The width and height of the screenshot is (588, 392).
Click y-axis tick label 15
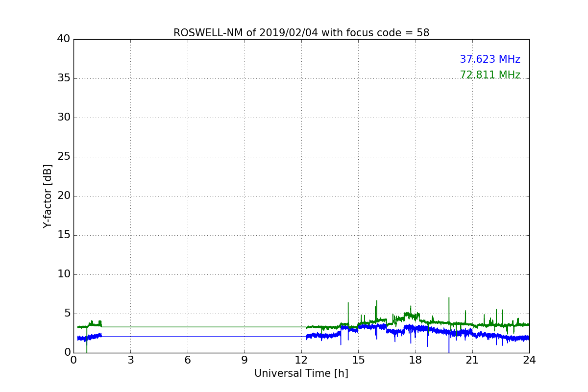64,235
